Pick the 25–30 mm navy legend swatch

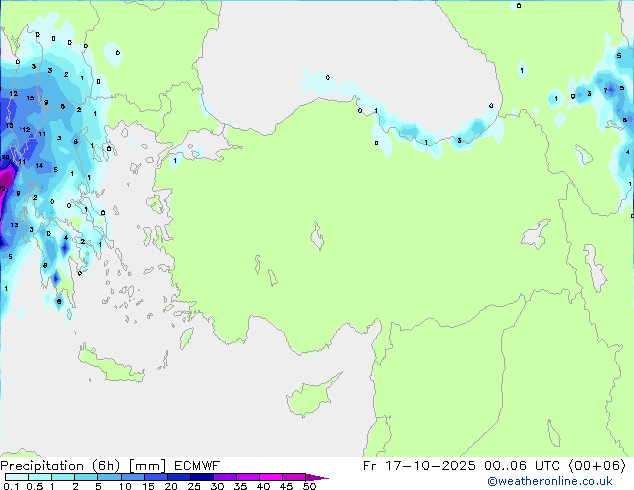point(202,477)
